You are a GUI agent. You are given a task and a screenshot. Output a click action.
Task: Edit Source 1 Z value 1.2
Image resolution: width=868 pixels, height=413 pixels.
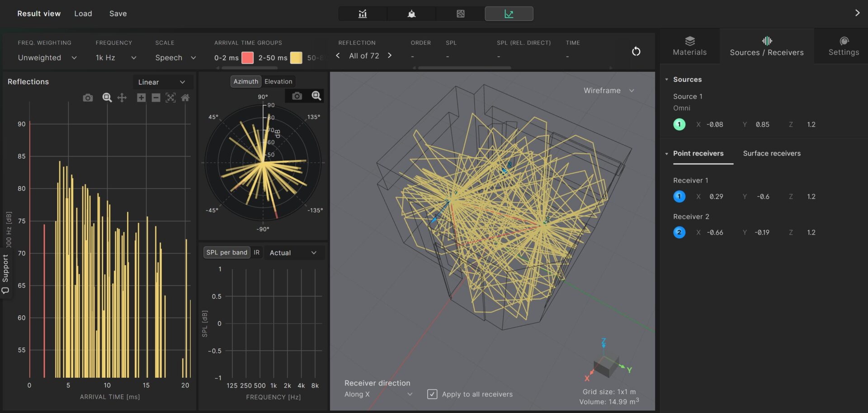tap(811, 125)
